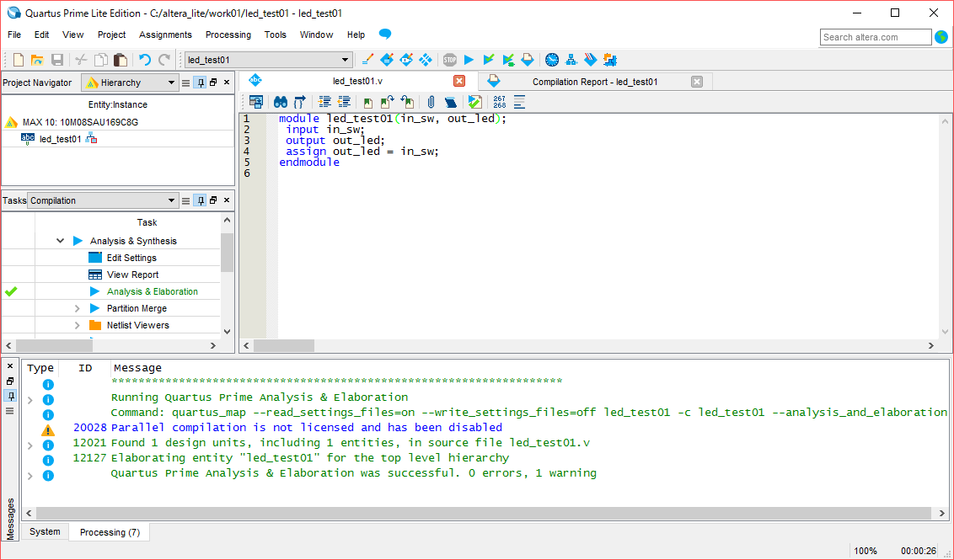Click View Report in the Tasks list
This screenshot has height=560, width=954.
[x=132, y=275]
